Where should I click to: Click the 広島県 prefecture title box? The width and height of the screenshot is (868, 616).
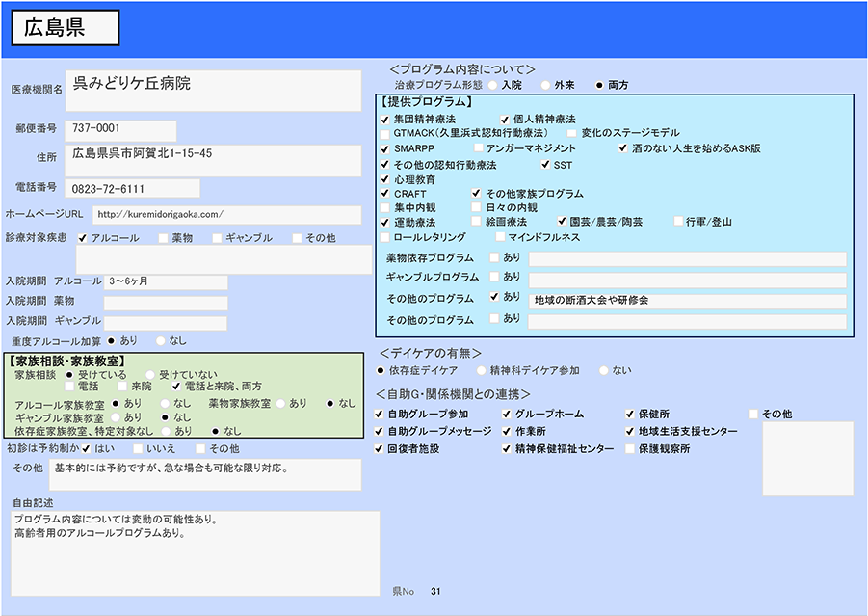point(66,29)
